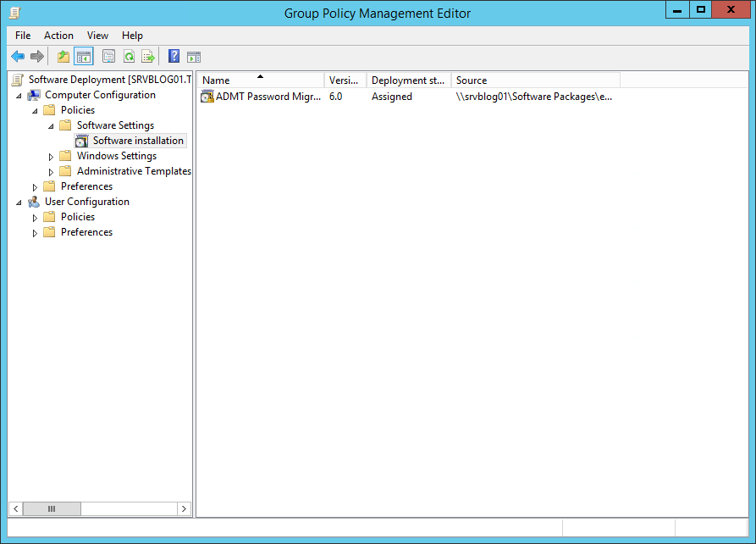Click the Back navigation arrow in the toolbar
The height and width of the screenshot is (544, 756).
pos(18,56)
